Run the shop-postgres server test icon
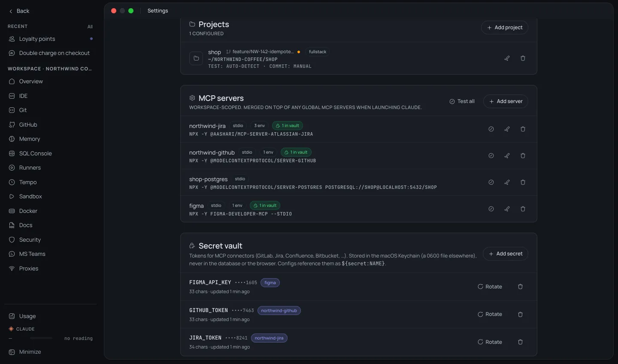Image resolution: width=618 pixels, height=364 pixels. (x=491, y=182)
